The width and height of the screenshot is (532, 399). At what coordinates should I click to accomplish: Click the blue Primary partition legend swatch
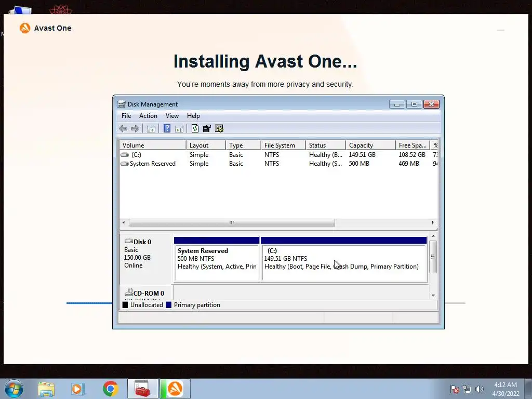(169, 304)
